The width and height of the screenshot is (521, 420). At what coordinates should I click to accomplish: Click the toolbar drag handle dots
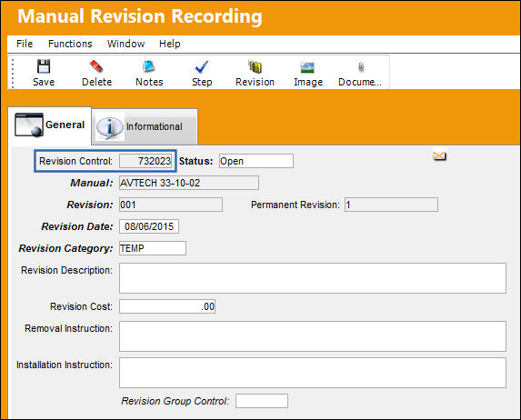(13, 74)
